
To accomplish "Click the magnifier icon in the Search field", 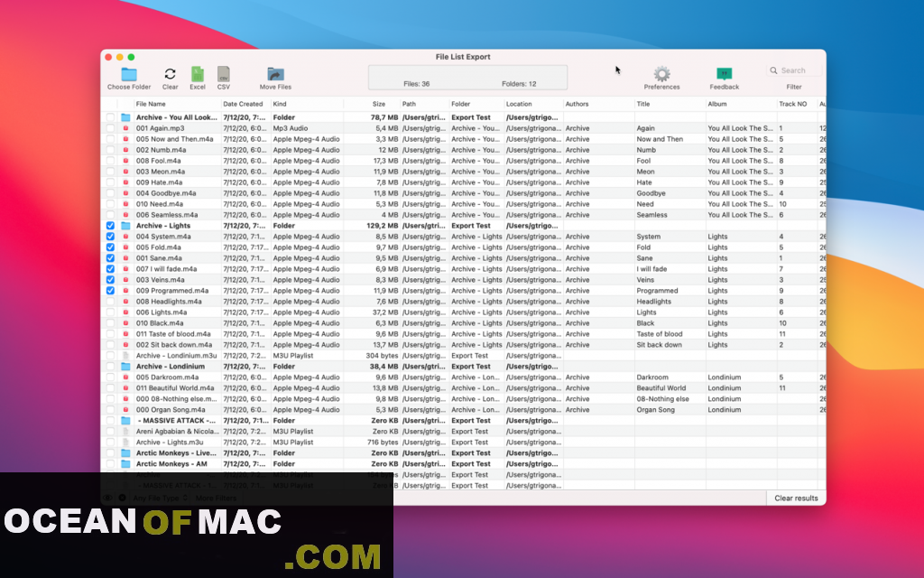I will pyautogui.click(x=773, y=70).
